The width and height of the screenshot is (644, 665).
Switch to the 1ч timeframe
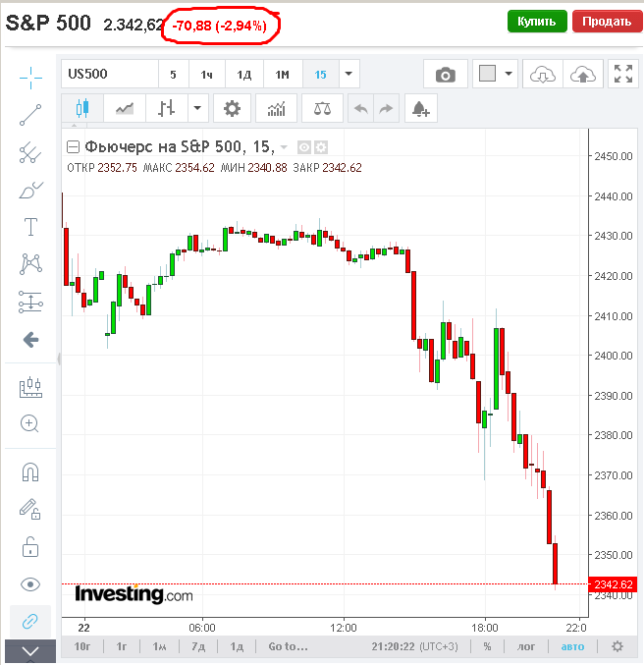[x=207, y=75]
